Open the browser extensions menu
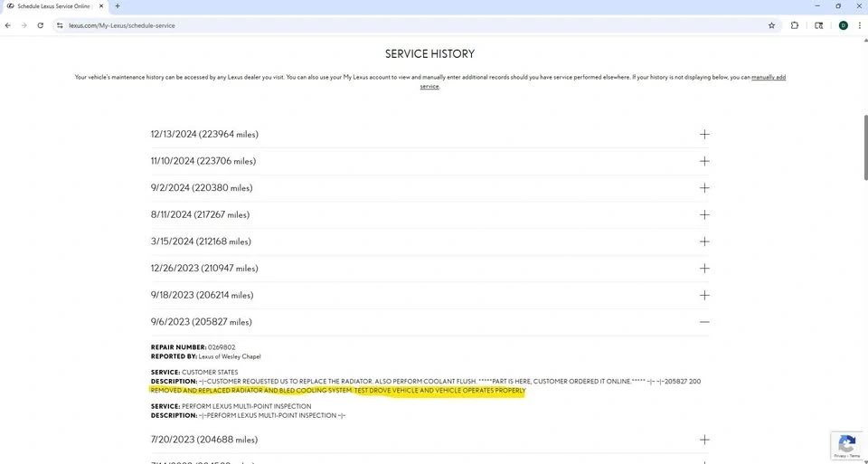The height and width of the screenshot is (464, 868). coord(795,25)
